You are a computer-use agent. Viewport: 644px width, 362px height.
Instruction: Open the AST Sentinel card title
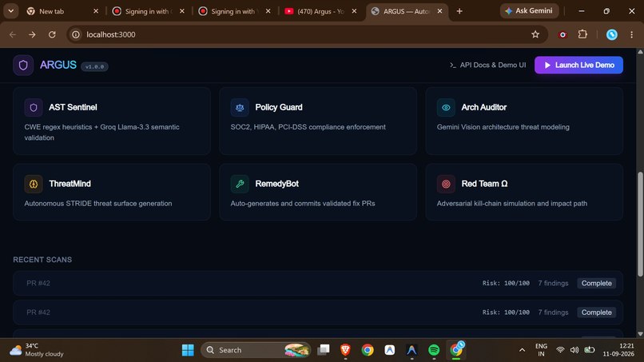tap(73, 107)
